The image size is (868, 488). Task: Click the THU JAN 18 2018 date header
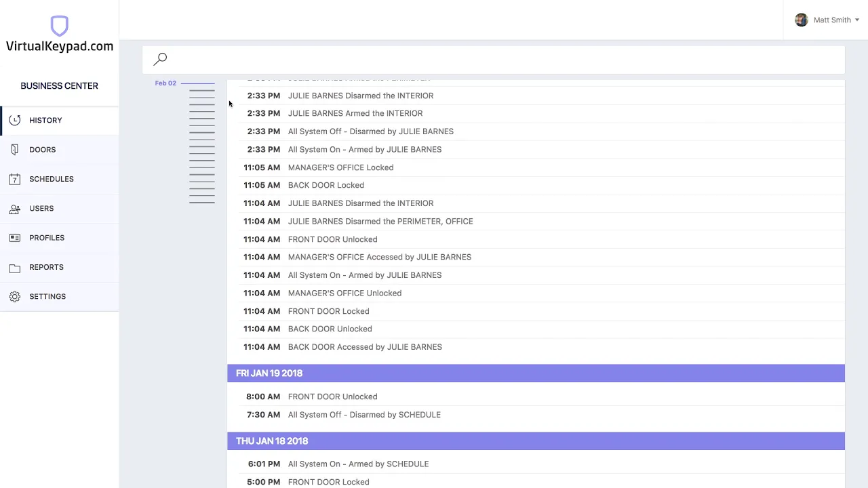[536, 441]
